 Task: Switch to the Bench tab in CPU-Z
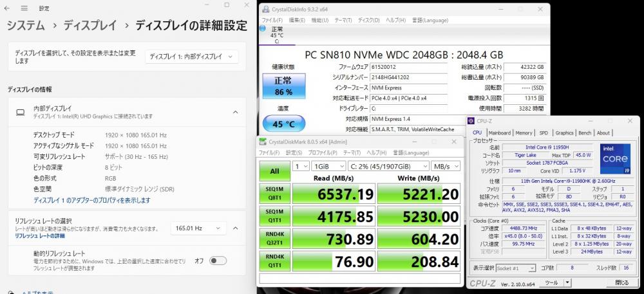pyautogui.click(x=585, y=133)
